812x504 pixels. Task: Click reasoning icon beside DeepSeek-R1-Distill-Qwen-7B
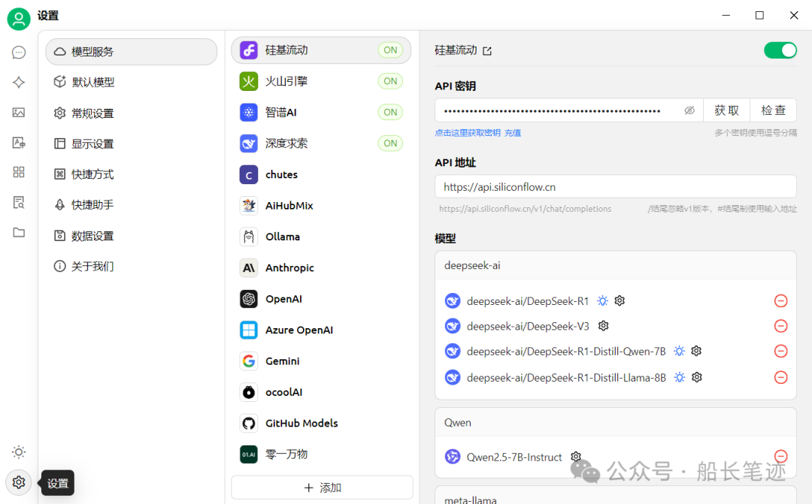coord(680,351)
